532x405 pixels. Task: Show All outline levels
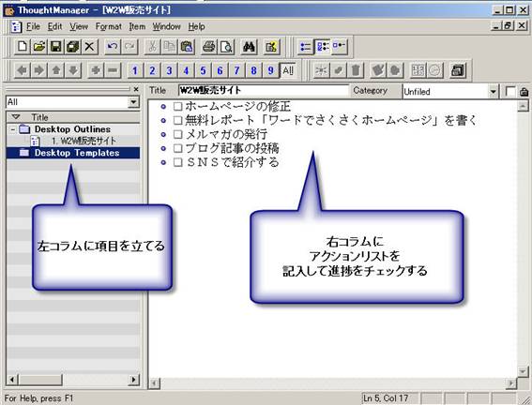[288, 70]
